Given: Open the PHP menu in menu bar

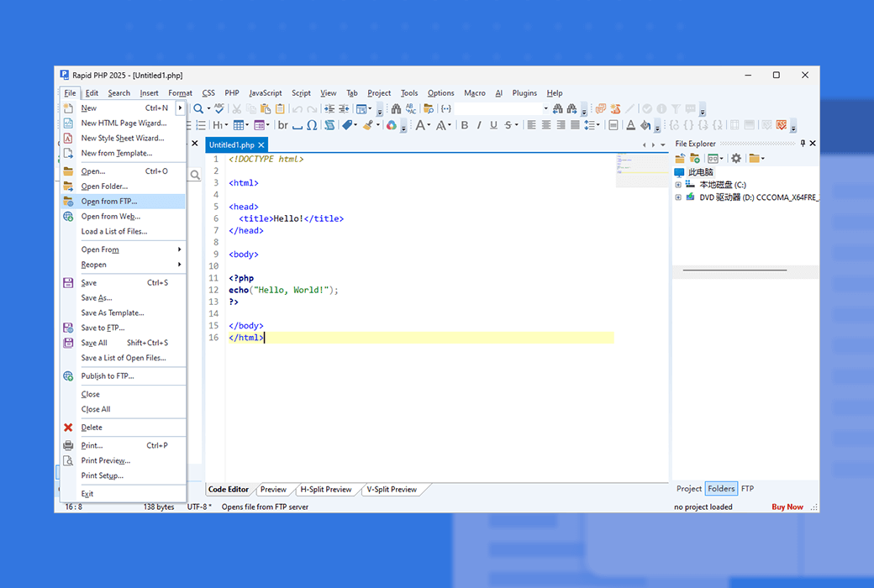Looking at the screenshot, I should point(232,93).
